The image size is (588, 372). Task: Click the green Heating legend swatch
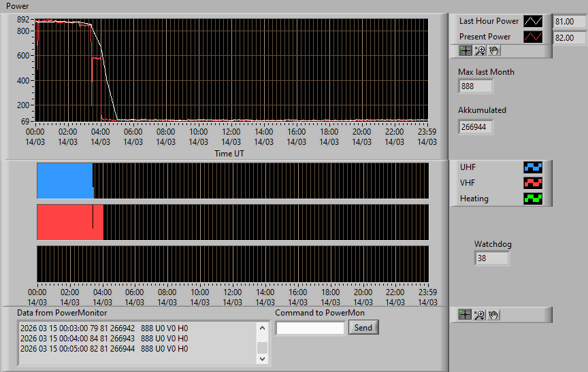tap(533, 199)
